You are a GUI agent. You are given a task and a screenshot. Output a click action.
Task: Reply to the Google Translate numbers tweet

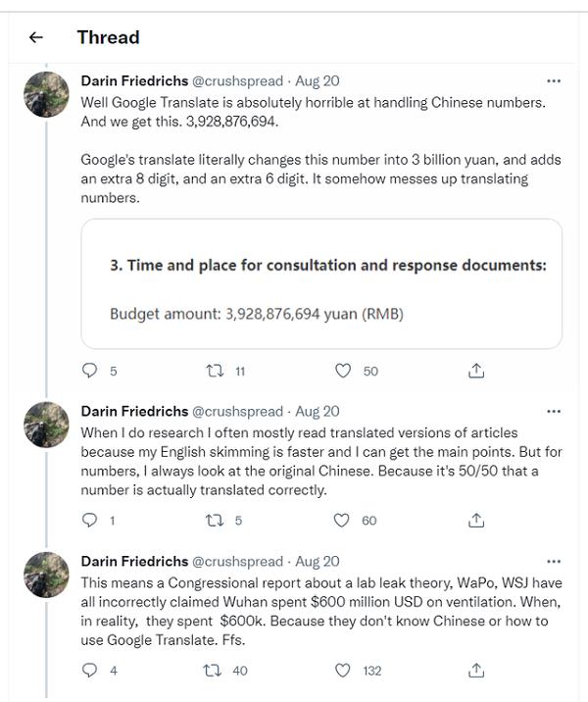pyautogui.click(x=90, y=371)
